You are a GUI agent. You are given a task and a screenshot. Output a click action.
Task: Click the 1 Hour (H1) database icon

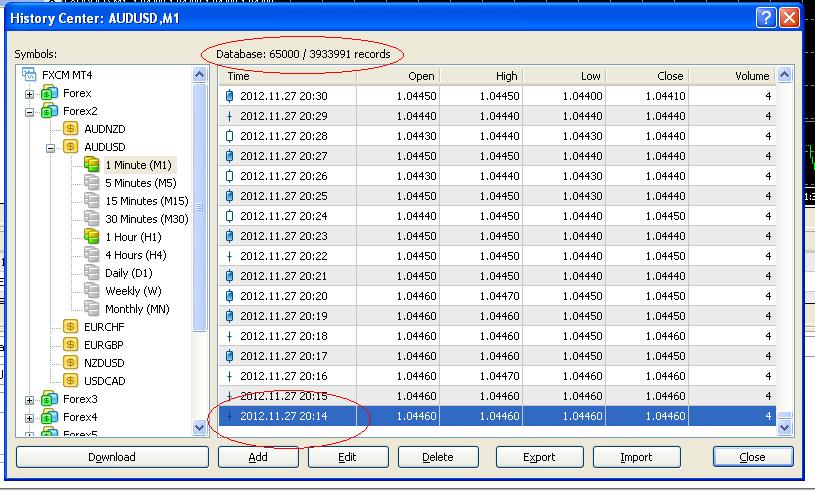click(x=92, y=237)
